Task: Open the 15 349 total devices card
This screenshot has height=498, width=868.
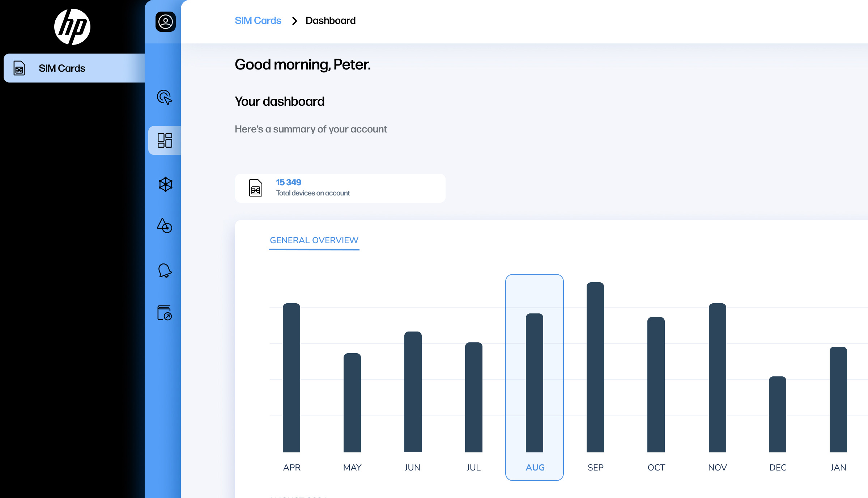Action: point(340,188)
